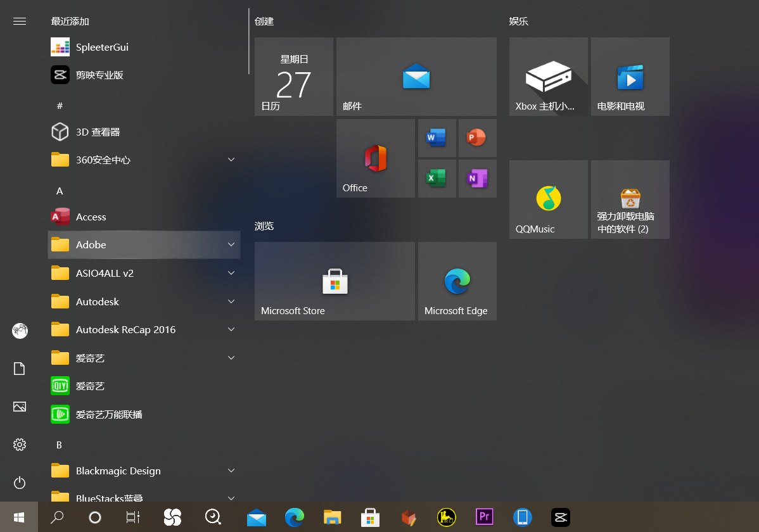The image size is (759, 532).
Task: Click the 最近添加 header
Action: [x=70, y=22]
